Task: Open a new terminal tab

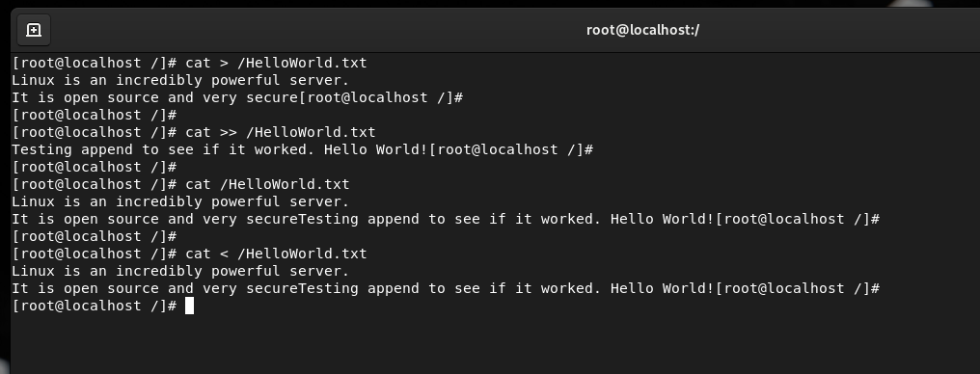Action: pyautogui.click(x=33, y=30)
